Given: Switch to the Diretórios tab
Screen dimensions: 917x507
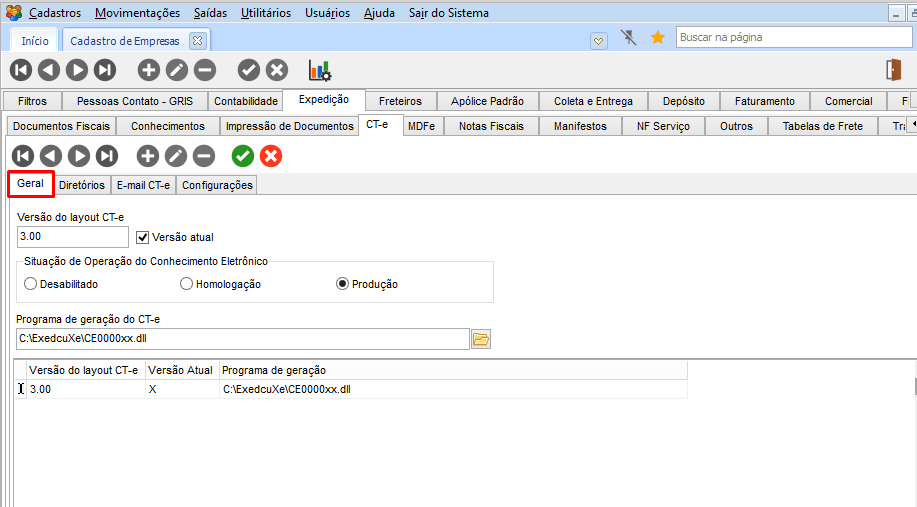Looking at the screenshot, I should point(82,185).
